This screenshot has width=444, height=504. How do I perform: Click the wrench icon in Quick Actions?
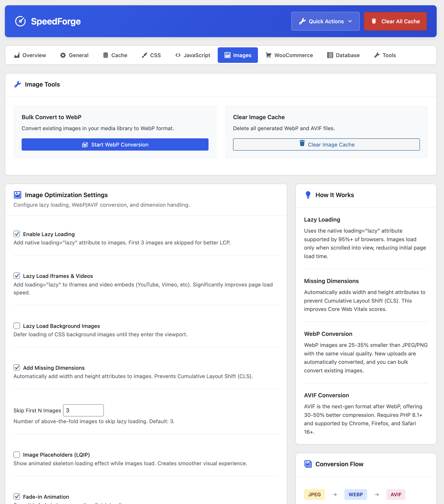coord(302,21)
